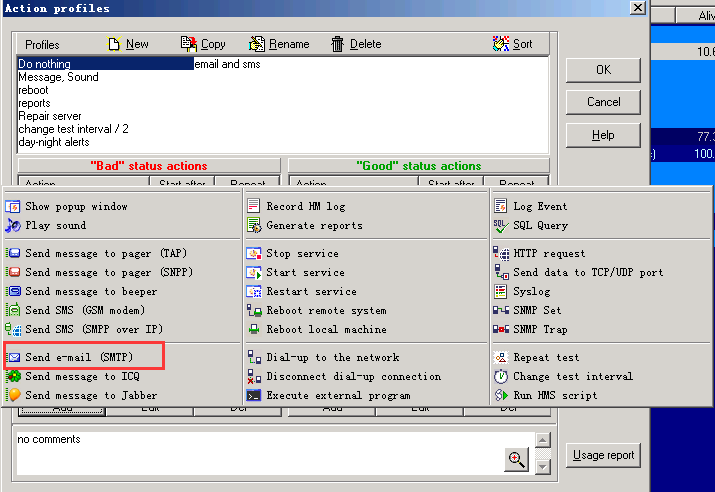Click the Help button
715x492 pixels.
point(603,135)
